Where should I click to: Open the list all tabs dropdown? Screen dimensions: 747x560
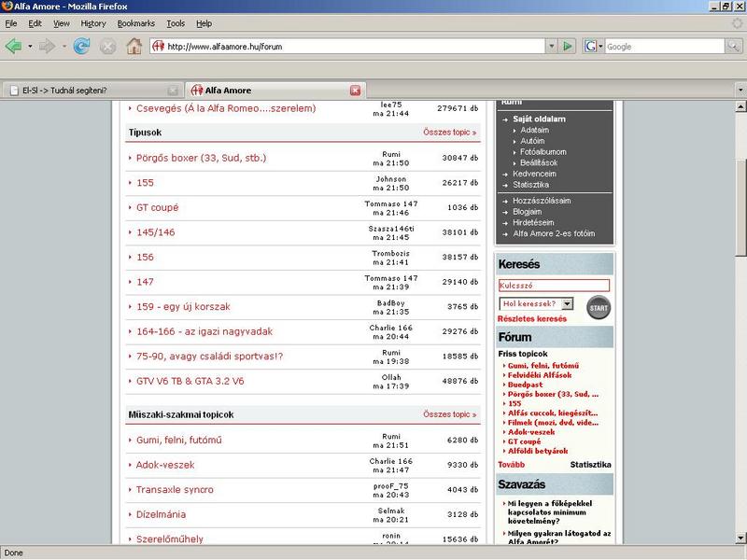point(740,90)
